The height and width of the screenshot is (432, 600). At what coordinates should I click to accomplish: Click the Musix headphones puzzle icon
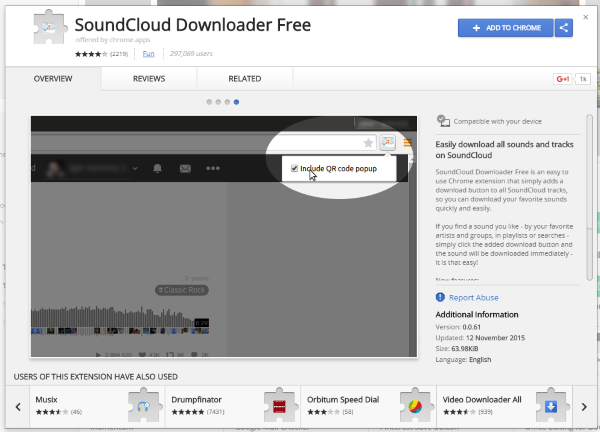(x=143, y=406)
